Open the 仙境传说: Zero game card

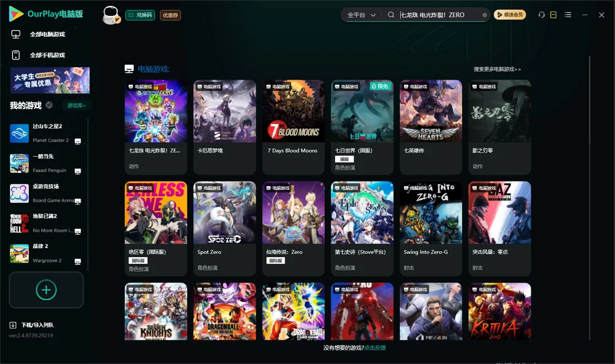pos(293,229)
